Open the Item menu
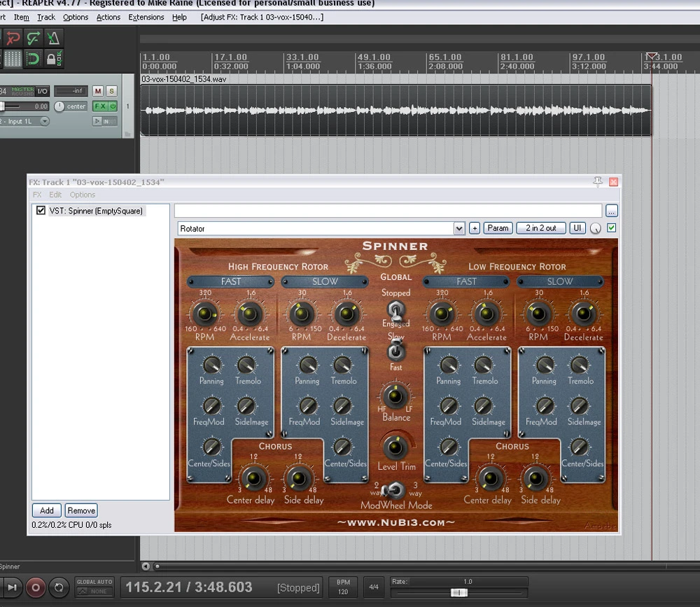Image resolution: width=700 pixels, height=607 pixels. tap(22, 18)
